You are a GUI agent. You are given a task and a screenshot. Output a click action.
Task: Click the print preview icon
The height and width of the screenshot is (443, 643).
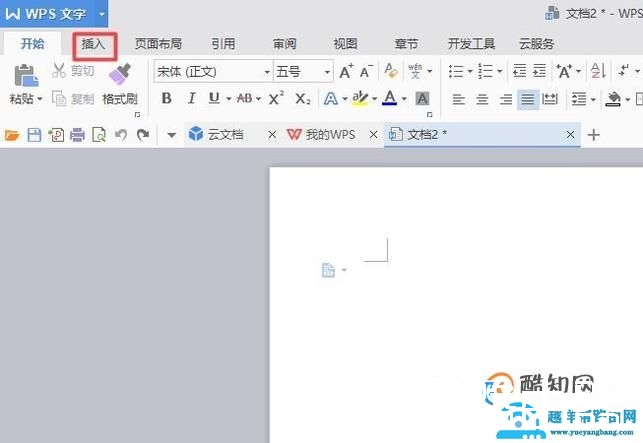pyautogui.click(x=99, y=135)
